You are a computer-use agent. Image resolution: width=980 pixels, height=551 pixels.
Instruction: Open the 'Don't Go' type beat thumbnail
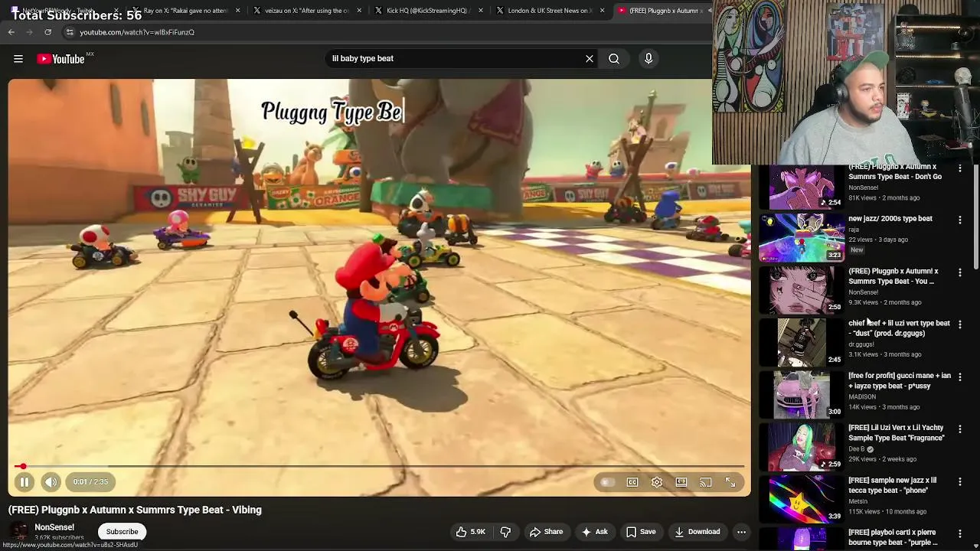[802, 186]
